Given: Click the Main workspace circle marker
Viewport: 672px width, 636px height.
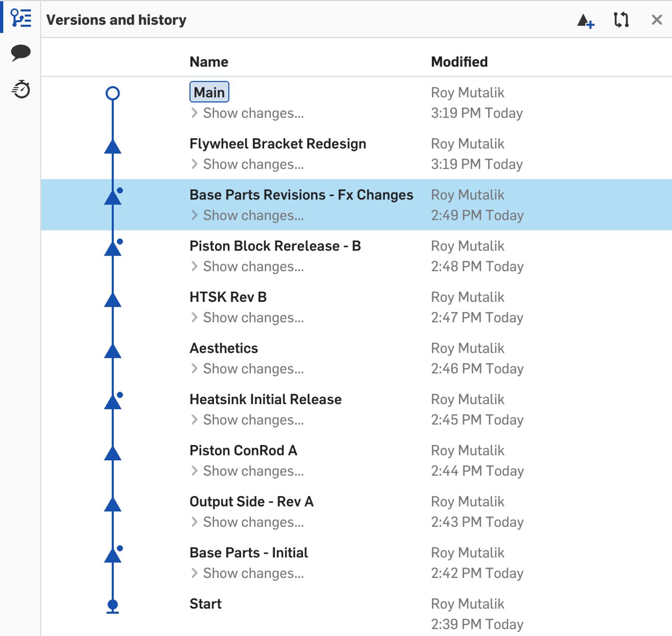Looking at the screenshot, I should point(113,93).
